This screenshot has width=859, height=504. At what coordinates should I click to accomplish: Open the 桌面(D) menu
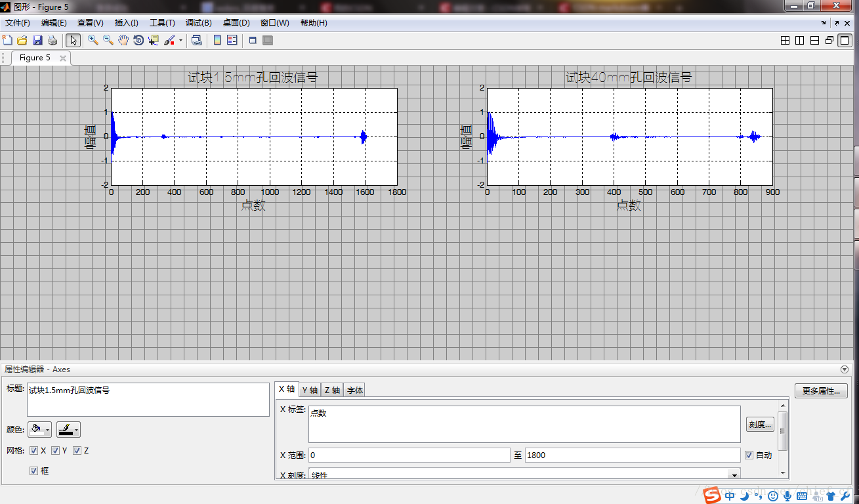point(236,23)
